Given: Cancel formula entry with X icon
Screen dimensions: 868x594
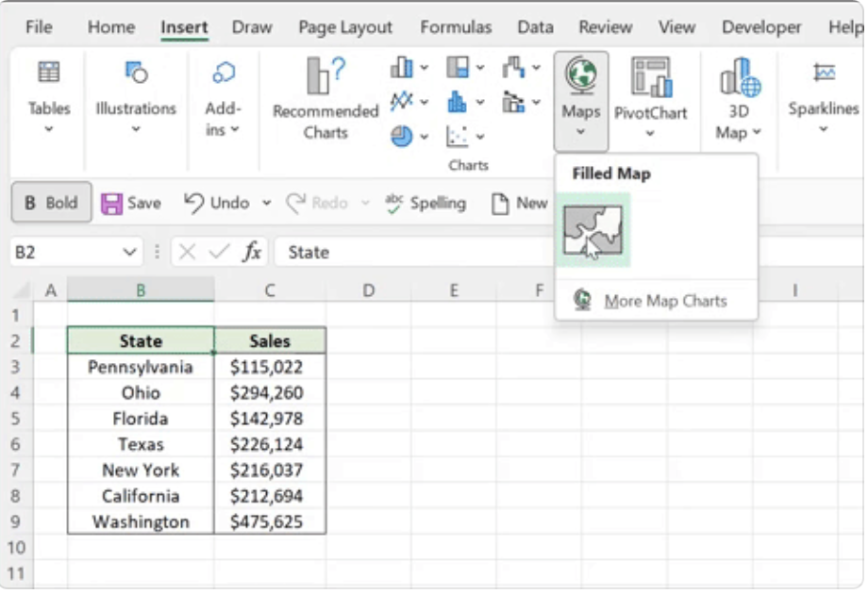Looking at the screenshot, I should click(187, 252).
